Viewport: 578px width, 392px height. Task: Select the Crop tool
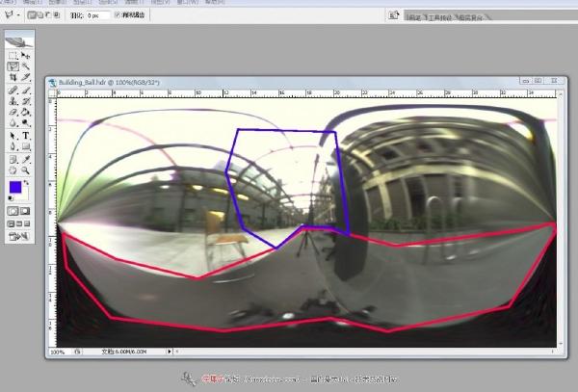tap(13, 77)
